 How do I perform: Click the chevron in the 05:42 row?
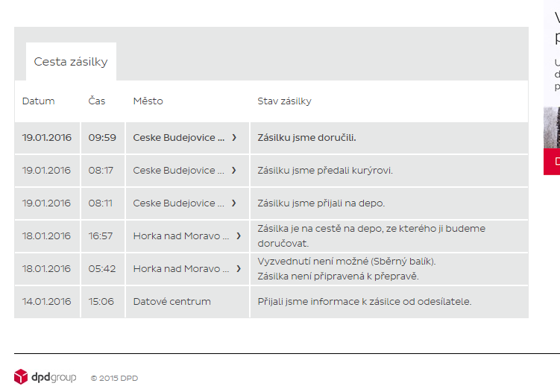tap(239, 269)
